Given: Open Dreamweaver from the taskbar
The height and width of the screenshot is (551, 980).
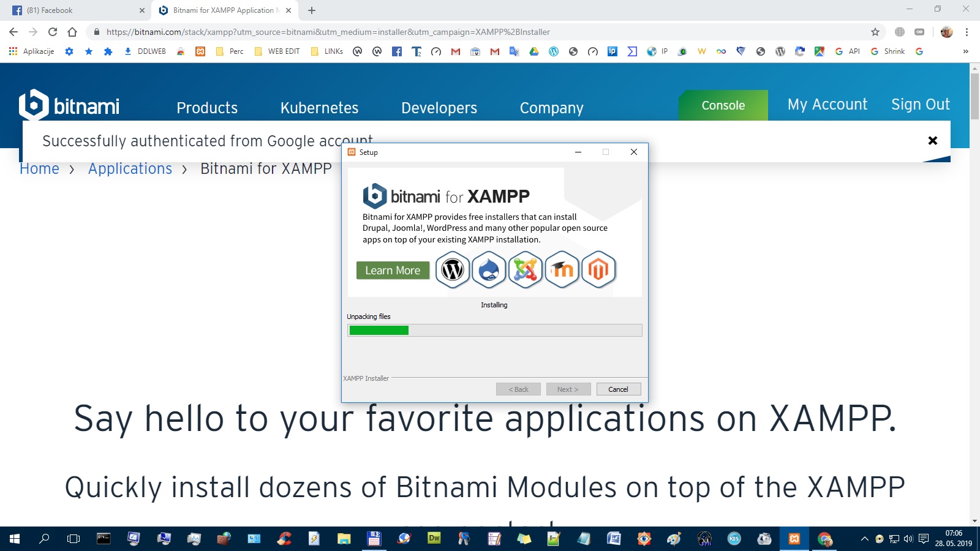Looking at the screenshot, I should (x=434, y=539).
